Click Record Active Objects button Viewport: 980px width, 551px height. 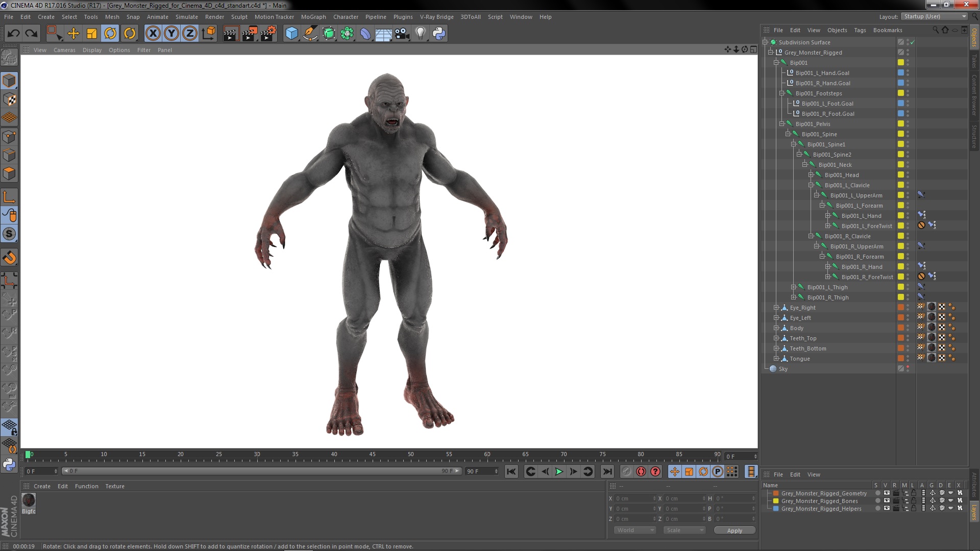tap(627, 472)
